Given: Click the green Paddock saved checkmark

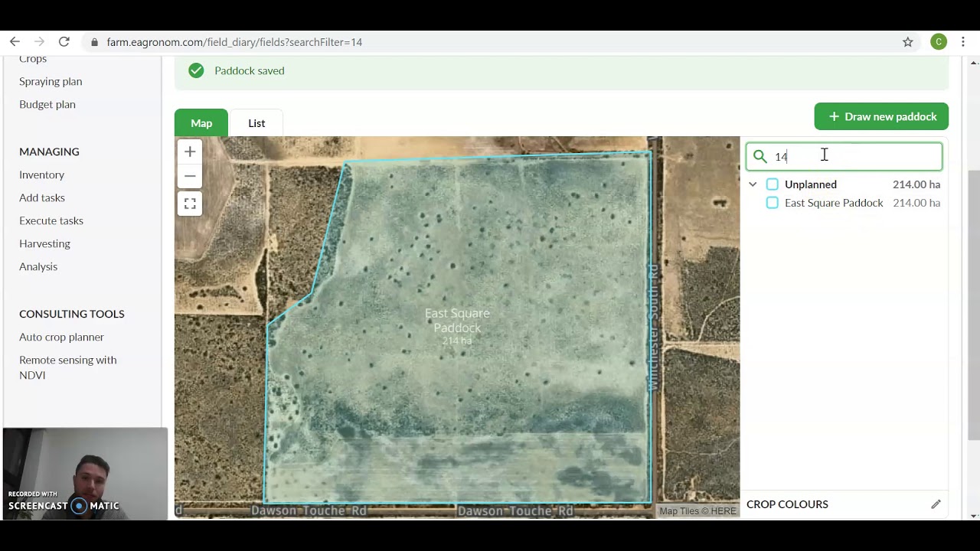Looking at the screenshot, I should [197, 70].
